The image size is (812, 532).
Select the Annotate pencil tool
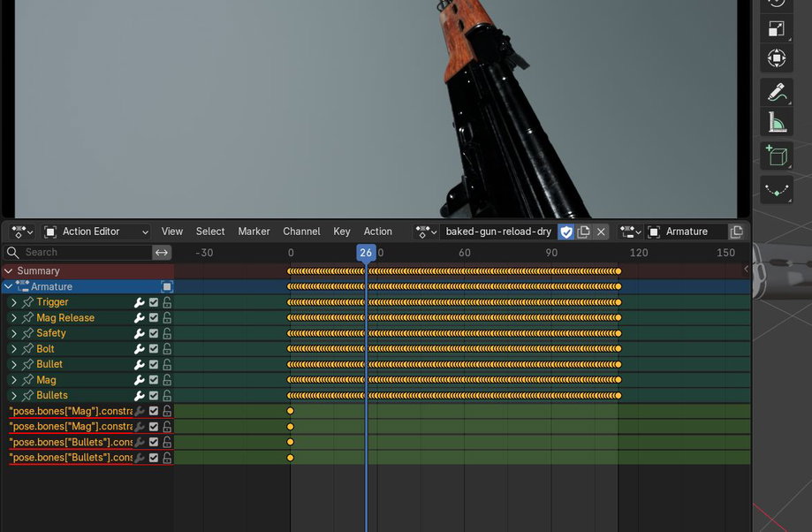pyautogui.click(x=777, y=94)
